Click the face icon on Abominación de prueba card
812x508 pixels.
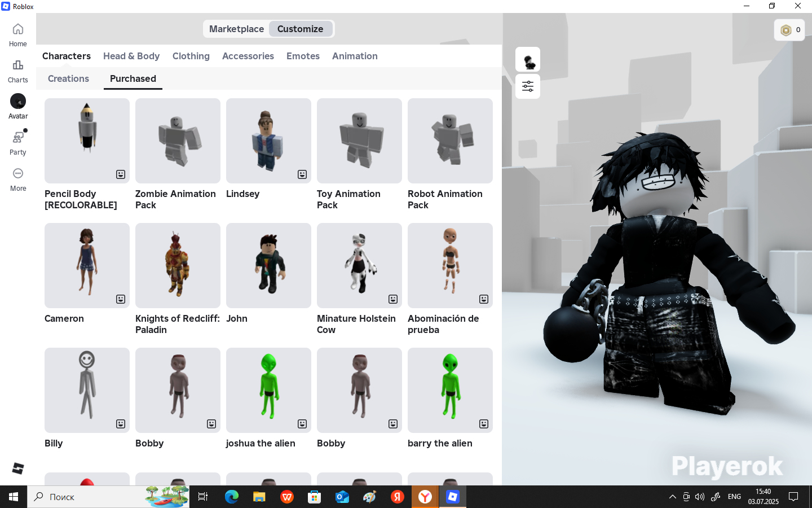(x=484, y=299)
